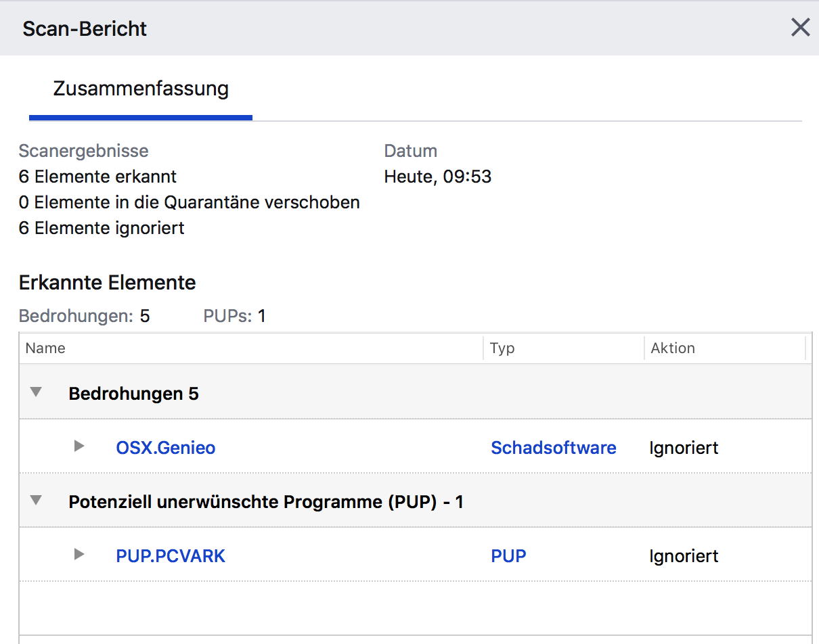The height and width of the screenshot is (644, 819).
Task: Click the Schadsoftware type link
Action: point(553,447)
